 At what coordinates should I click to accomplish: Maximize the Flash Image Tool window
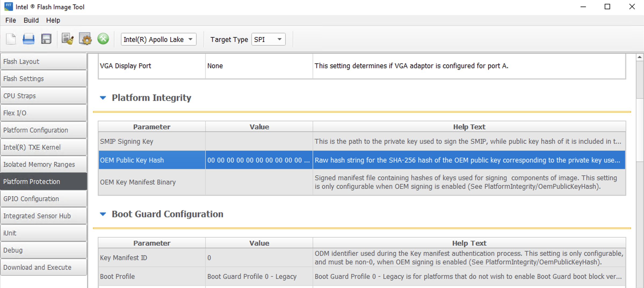[x=607, y=7]
